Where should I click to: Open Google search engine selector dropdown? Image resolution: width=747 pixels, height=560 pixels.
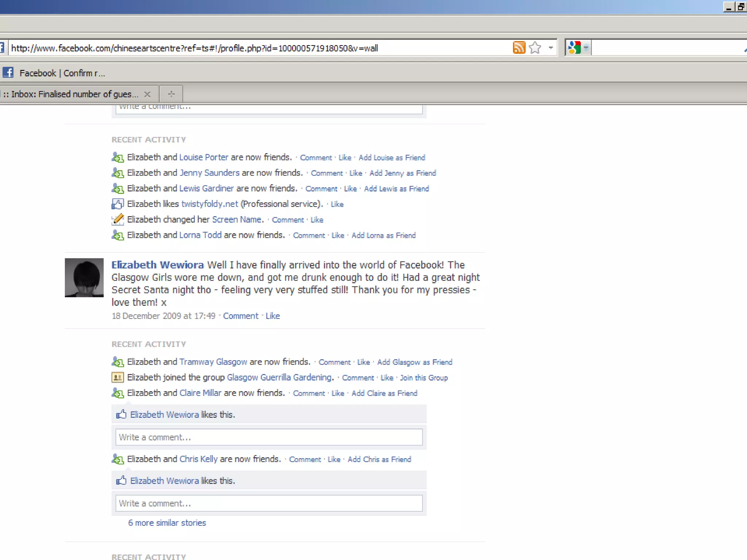point(586,48)
